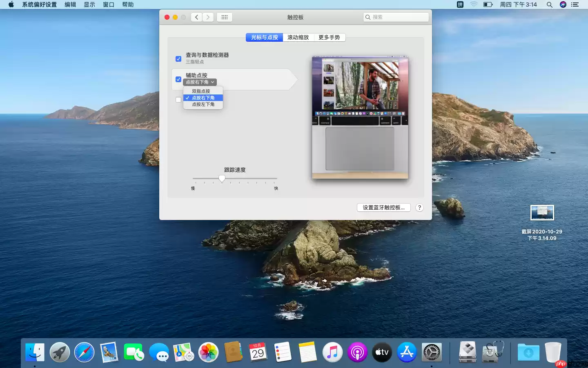588x368 pixels.
Task: Switch to the 滚动缩放 tab
Action: (298, 37)
